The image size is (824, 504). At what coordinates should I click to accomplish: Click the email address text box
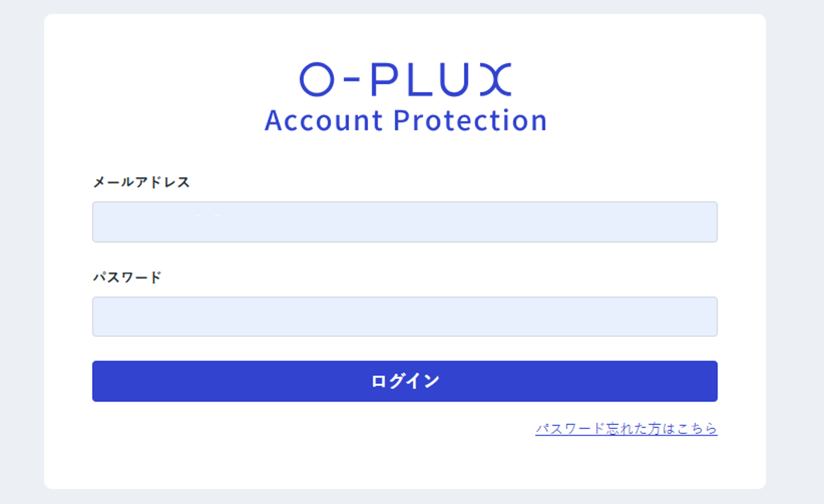(405, 222)
